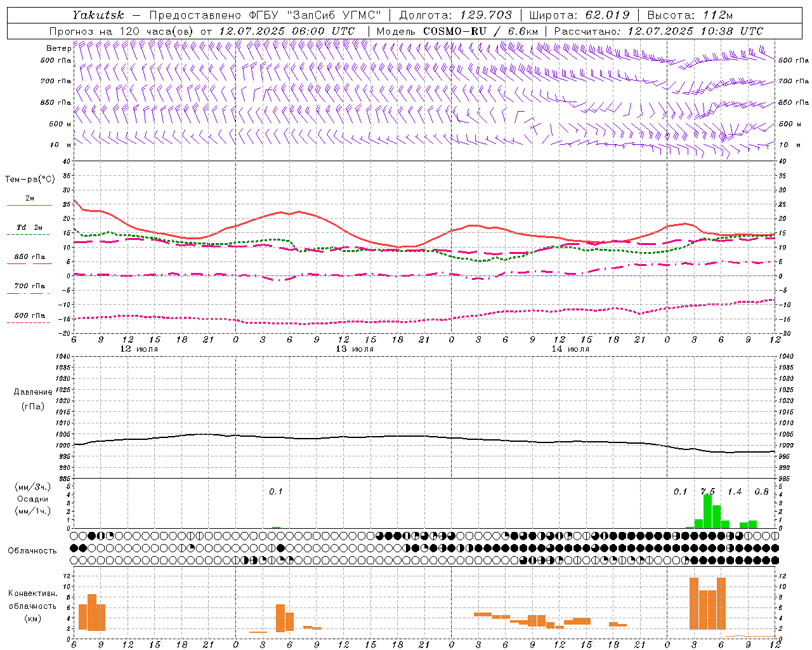The height and width of the screenshot is (650, 812).
Task: Select the "Долгота: 129.703" header field
Action: [x=455, y=15]
